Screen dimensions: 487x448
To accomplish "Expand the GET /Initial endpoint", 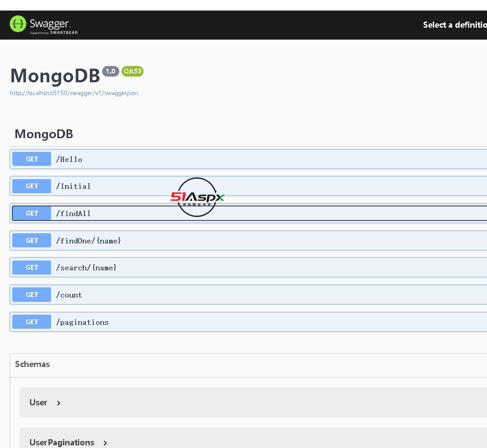I will (248, 186).
